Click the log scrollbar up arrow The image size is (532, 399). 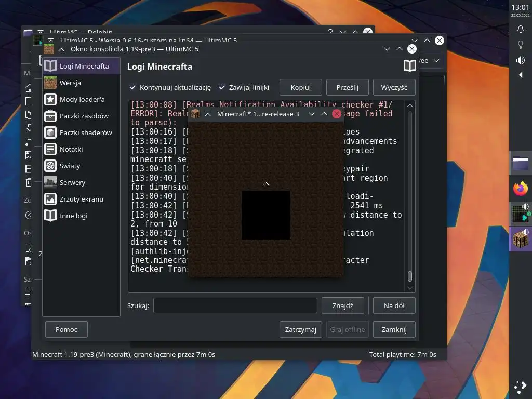click(410, 105)
